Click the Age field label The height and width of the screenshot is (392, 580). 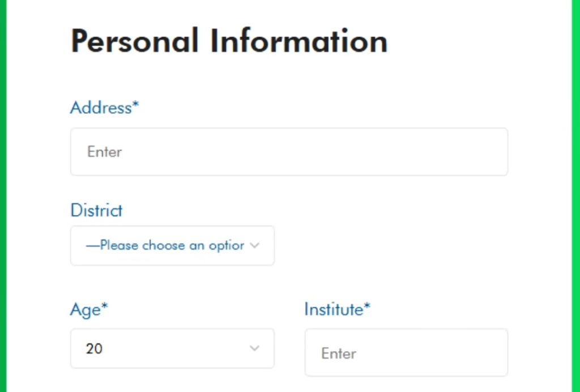pos(85,310)
